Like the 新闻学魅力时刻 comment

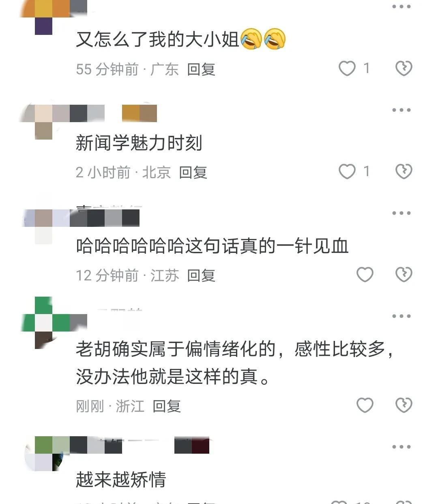[347, 171]
